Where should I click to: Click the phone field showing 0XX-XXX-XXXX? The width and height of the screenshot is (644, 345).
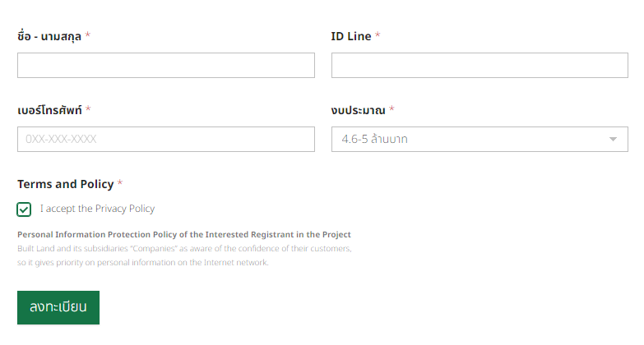[x=166, y=139]
